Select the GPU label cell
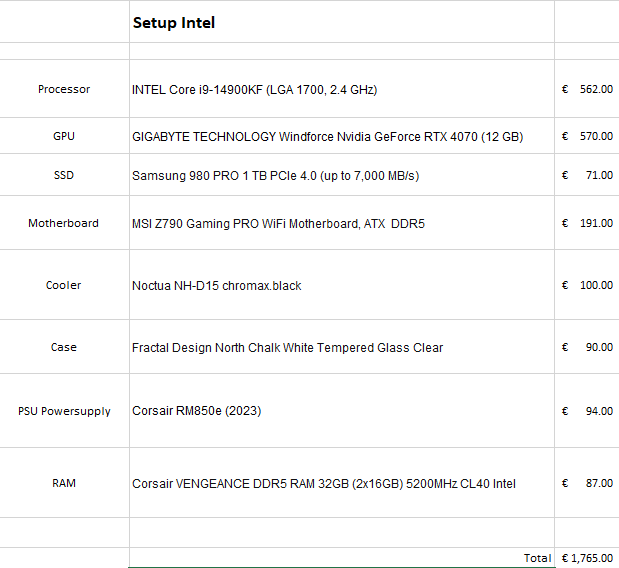 (x=64, y=136)
